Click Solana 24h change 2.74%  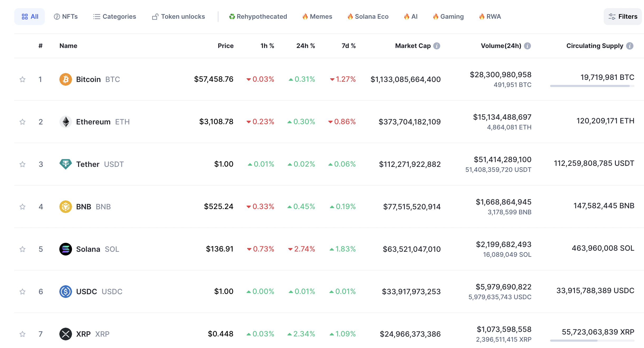[302, 249]
